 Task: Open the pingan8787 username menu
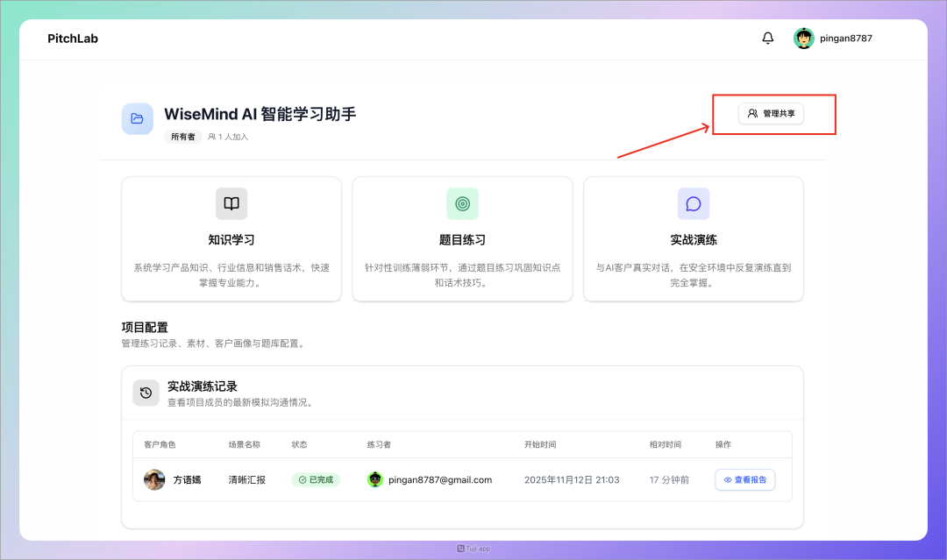[x=845, y=38]
